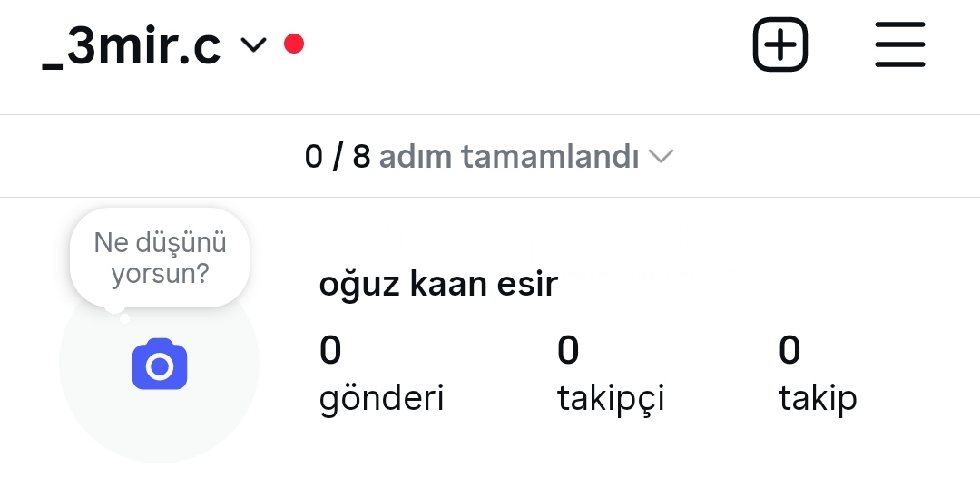Tap the blue camera icon

(x=160, y=365)
